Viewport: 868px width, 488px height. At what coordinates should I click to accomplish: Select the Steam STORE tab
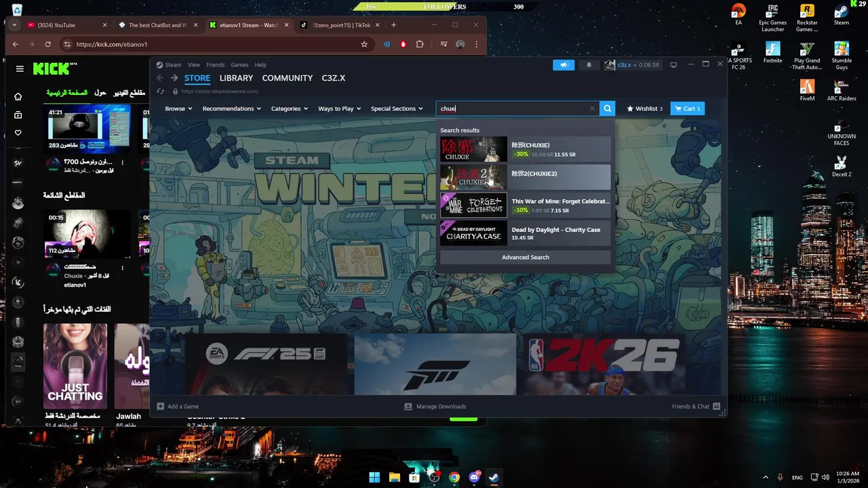[x=197, y=78]
